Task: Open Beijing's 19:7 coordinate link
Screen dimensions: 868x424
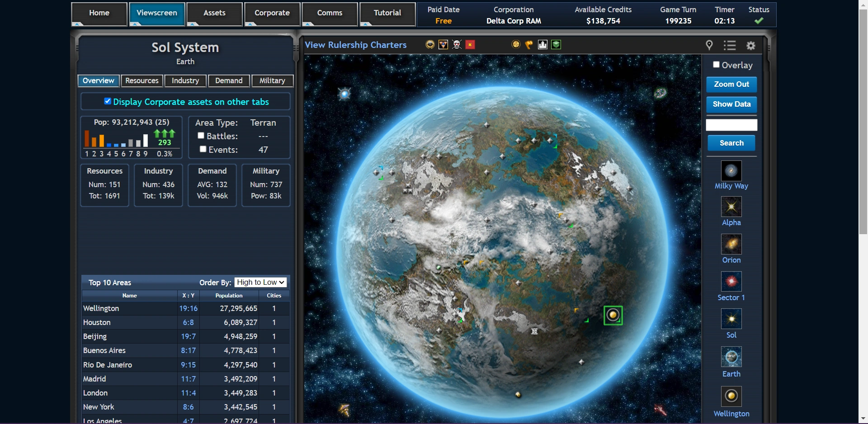Action: tap(189, 336)
